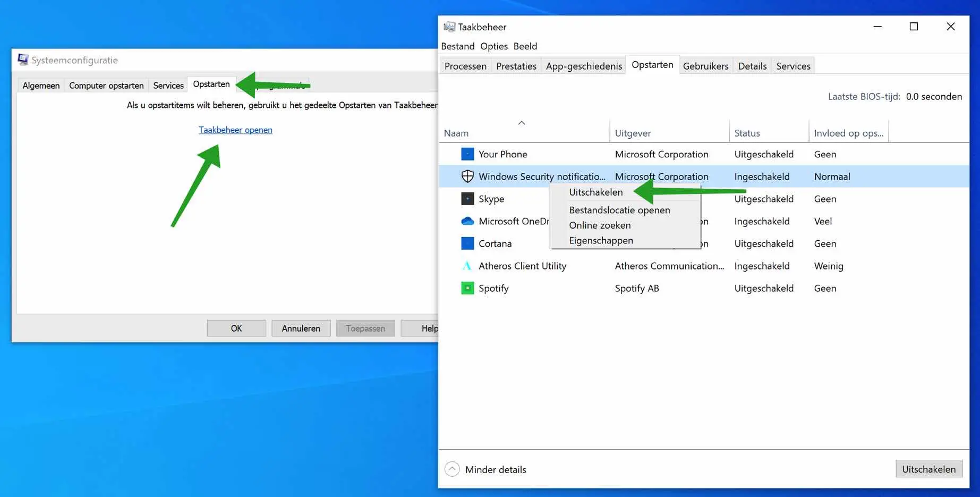Switch to the Prestaties tab
Image resolution: width=980 pixels, height=497 pixels.
[x=516, y=66]
